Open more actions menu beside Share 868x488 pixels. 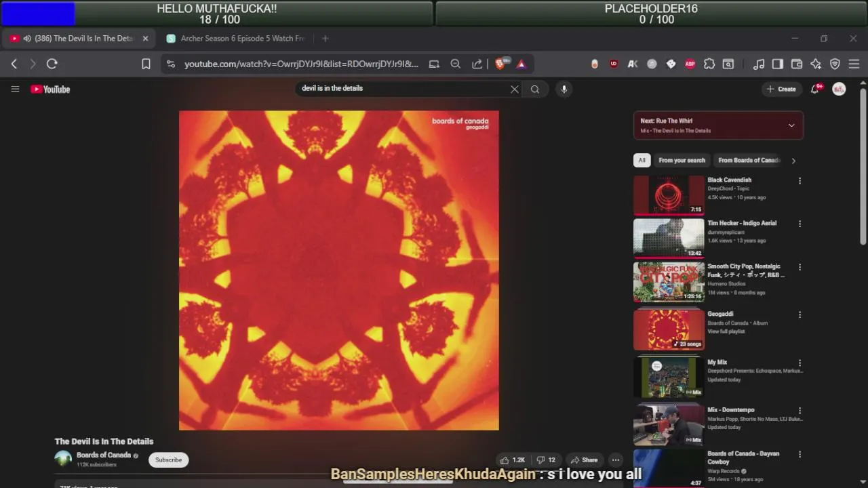tap(615, 460)
